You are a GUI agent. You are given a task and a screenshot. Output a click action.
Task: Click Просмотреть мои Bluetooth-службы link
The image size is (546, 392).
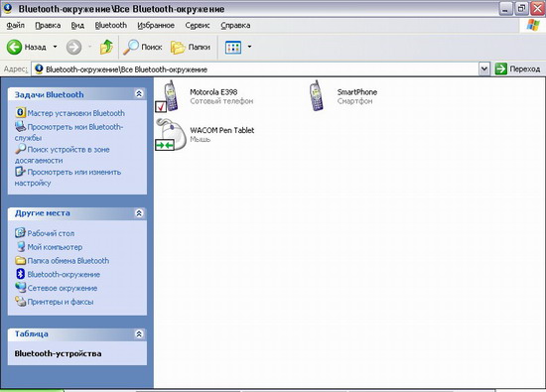[68, 132]
